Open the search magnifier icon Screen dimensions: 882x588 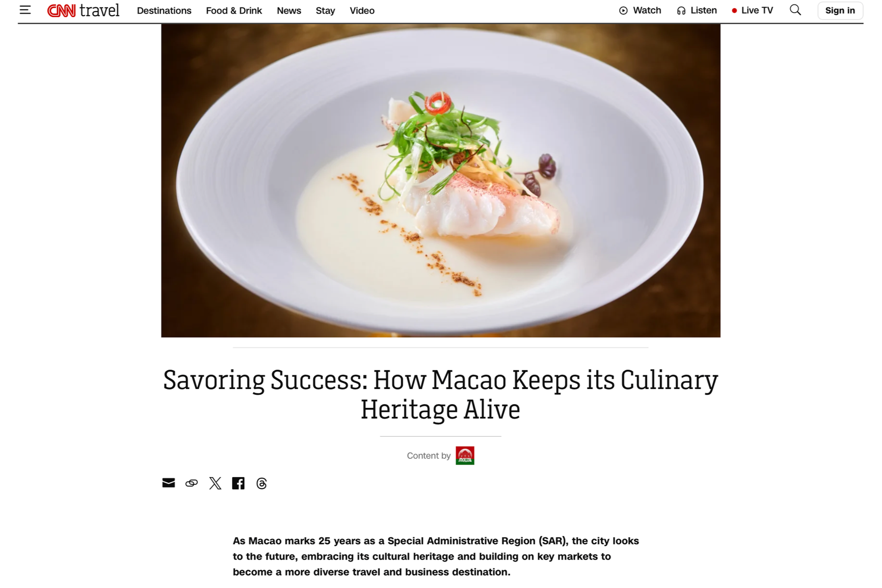[795, 10]
